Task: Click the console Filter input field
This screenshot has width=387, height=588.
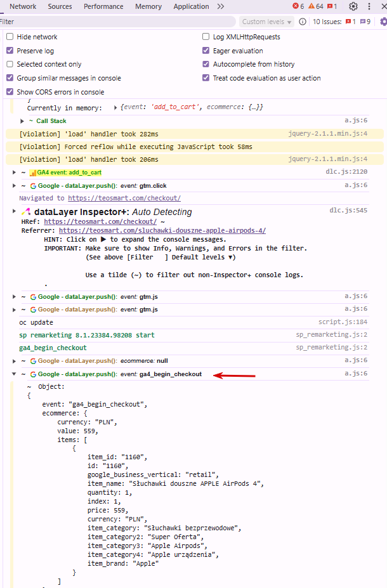Action: [118, 22]
